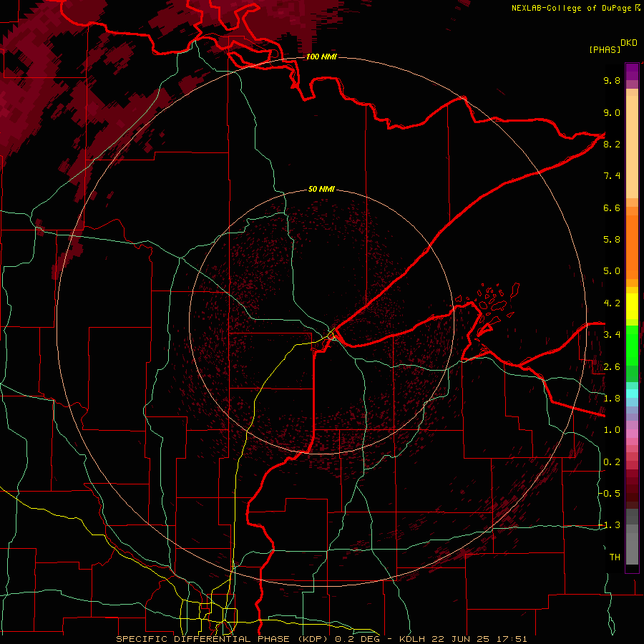Viewport: 644px width, 644px height.
Task: Select the TH legend label
Action: (x=615, y=557)
